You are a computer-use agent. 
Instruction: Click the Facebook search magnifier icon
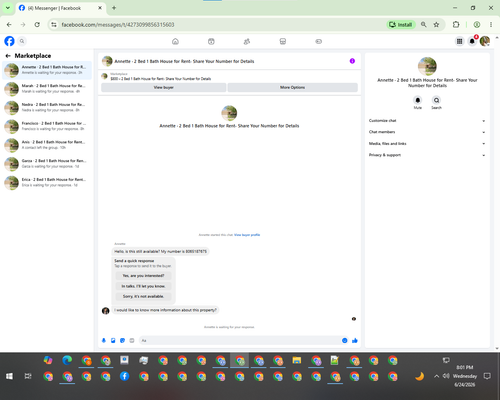[x=22, y=41]
